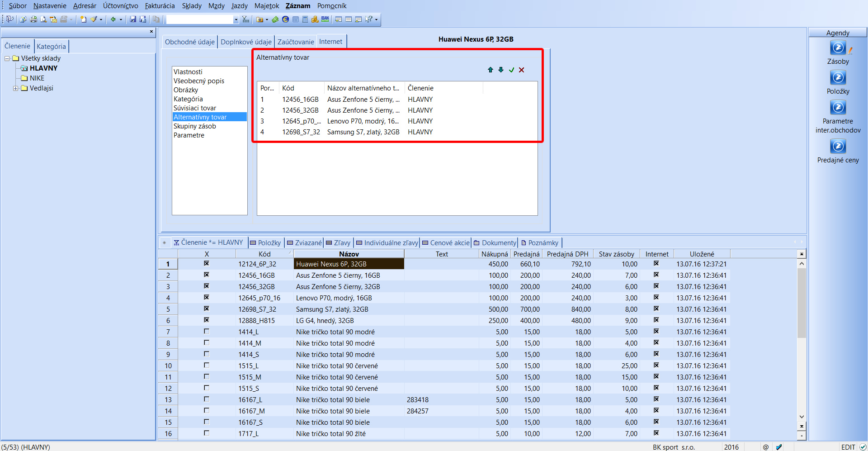868x451 pixels.
Task: Toggle Internet checkbox for LG G4 row
Action: click(656, 320)
